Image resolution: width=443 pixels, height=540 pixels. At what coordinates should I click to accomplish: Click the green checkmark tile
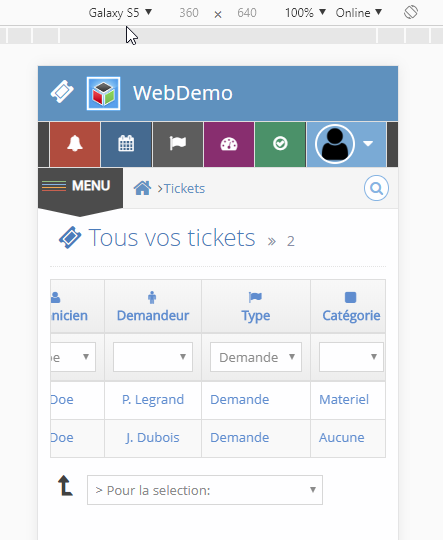280,144
